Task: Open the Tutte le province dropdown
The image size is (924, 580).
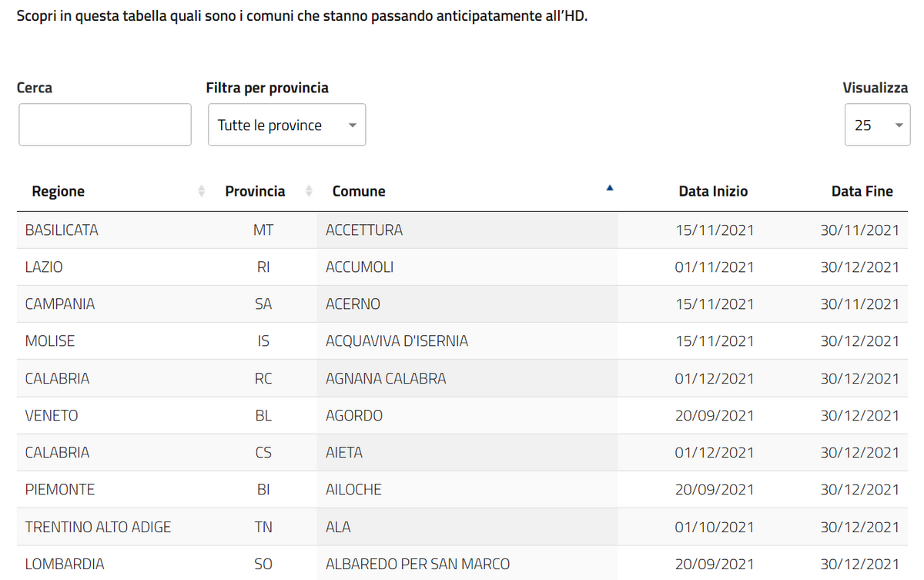Action: 286,125
